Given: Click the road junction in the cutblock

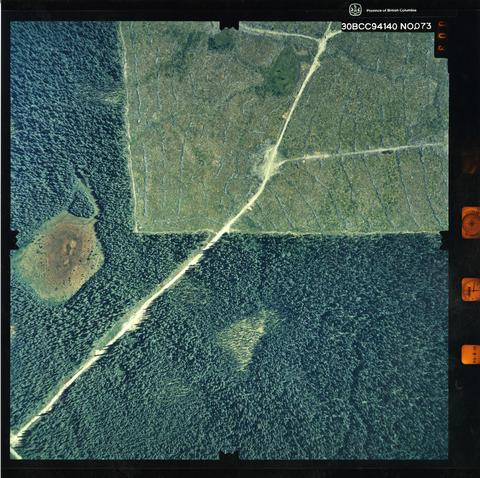Looking at the screenshot, I should click(x=272, y=161).
